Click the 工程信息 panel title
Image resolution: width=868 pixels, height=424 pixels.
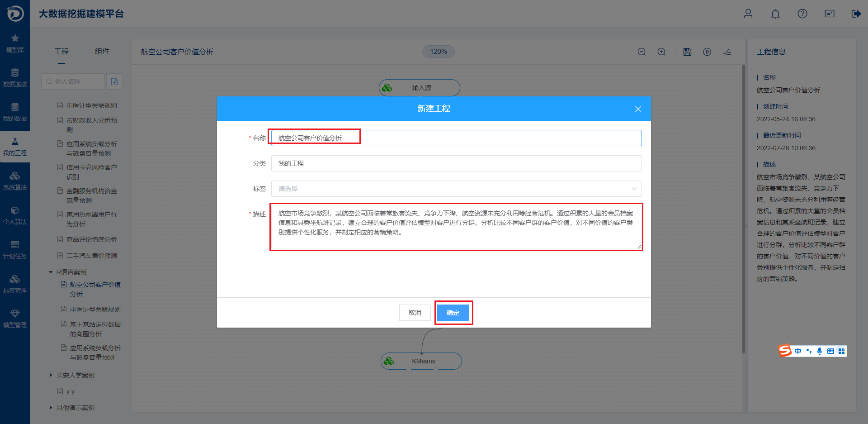click(x=771, y=52)
